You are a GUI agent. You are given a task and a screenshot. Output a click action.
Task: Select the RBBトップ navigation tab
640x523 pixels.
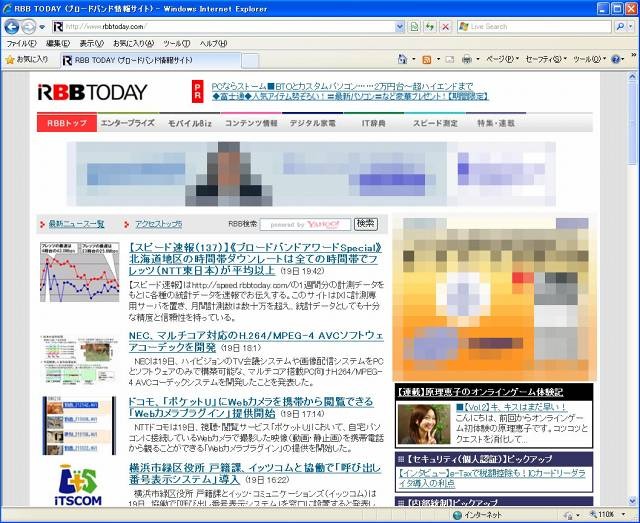(x=67, y=123)
